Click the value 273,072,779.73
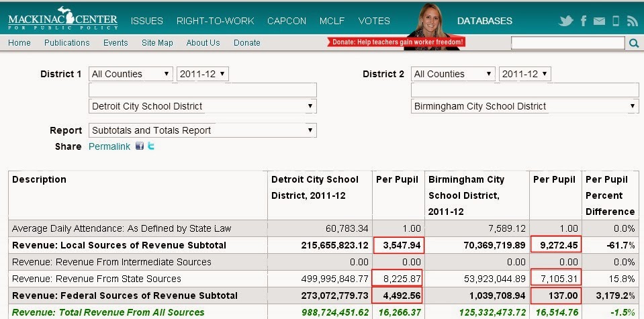The width and height of the screenshot is (644, 319). (334, 295)
